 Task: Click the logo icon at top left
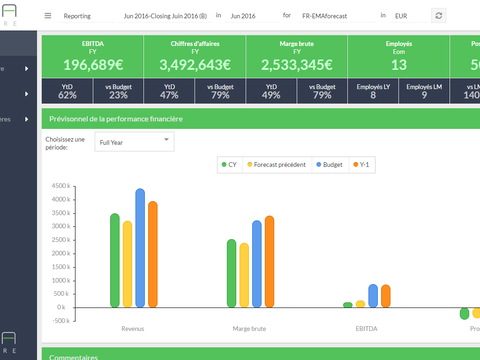click(9, 15)
